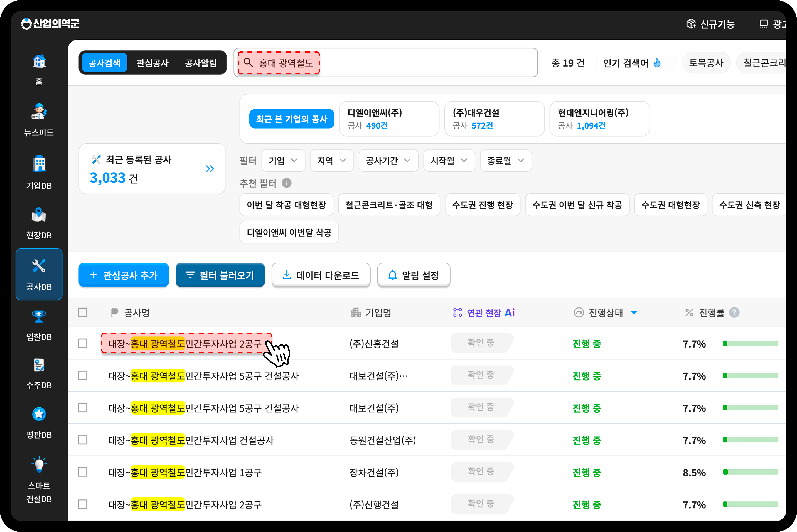
Task: Expand the 시작월 filter dropdown
Action: point(449,161)
